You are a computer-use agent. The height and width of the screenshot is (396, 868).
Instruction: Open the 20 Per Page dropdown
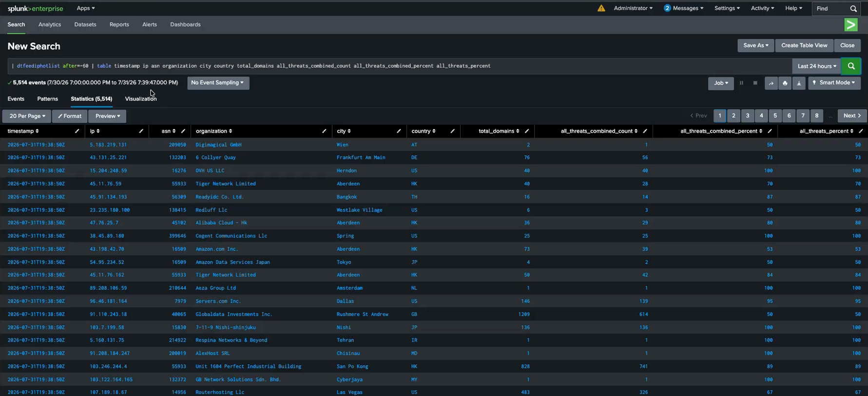tap(27, 116)
